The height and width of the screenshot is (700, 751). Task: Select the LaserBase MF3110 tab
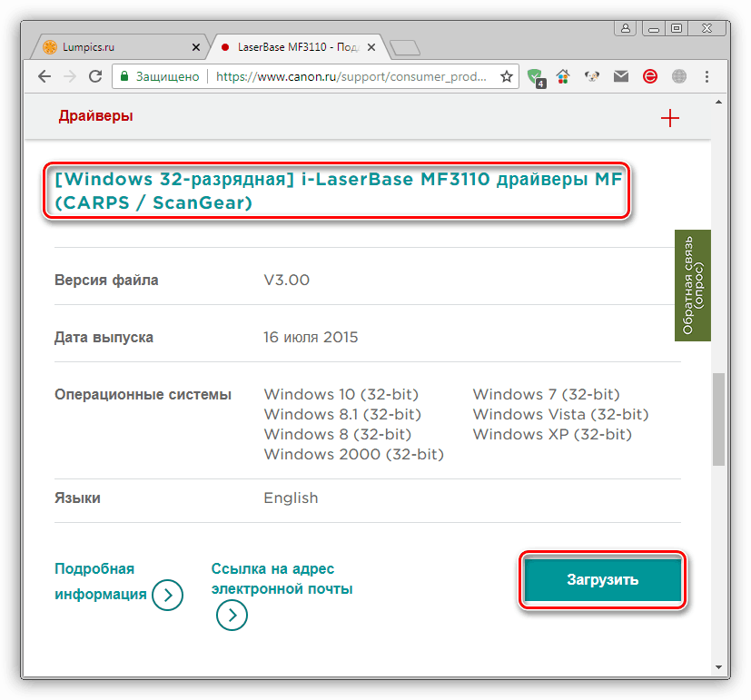[291, 45]
